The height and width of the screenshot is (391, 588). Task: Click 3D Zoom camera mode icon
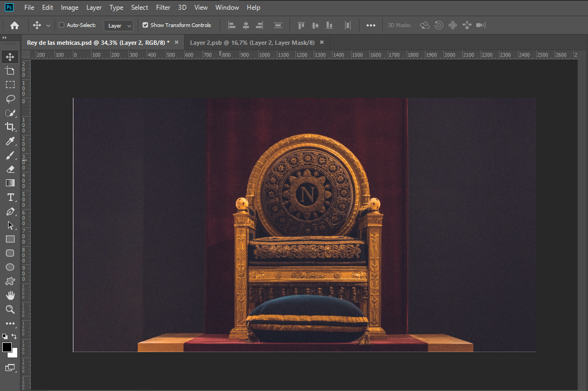click(x=481, y=25)
